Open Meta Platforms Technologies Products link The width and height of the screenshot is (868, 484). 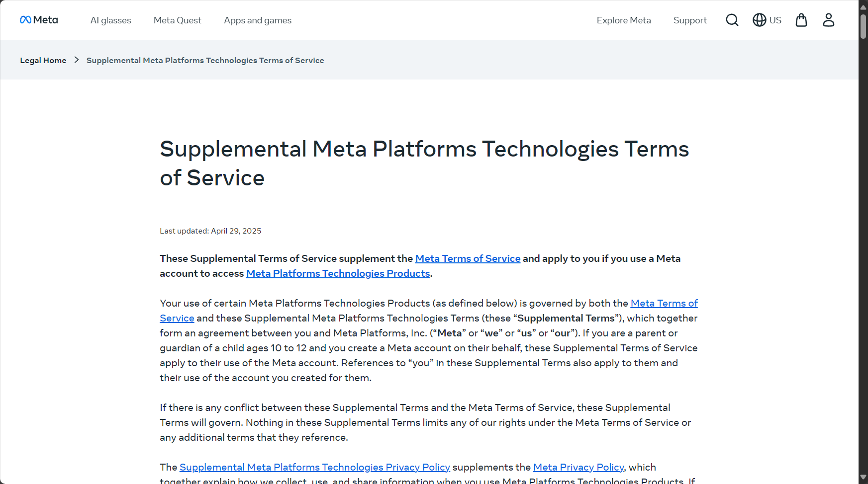click(338, 273)
